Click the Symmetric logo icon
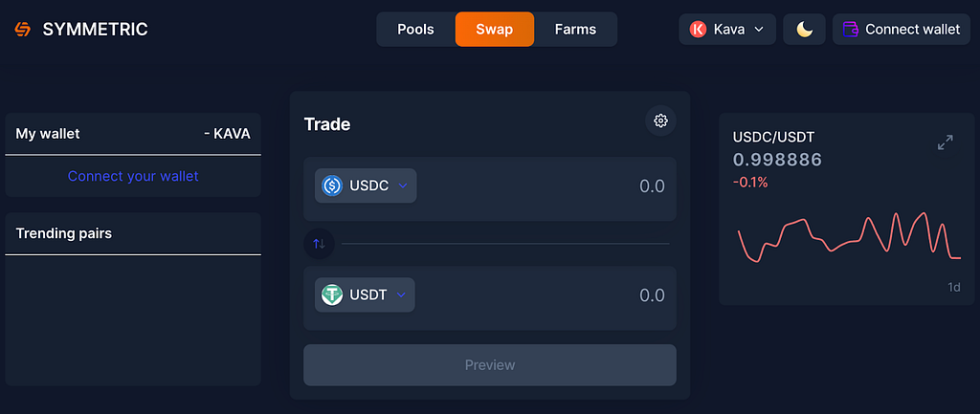 [23, 30]
